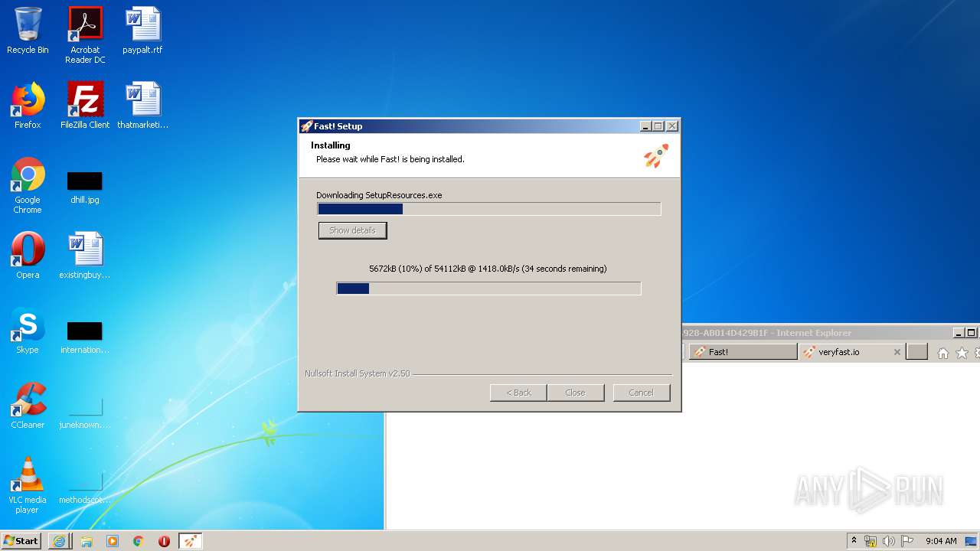Open the Action Center flag icon
The height and width of the screenshot is (551, 980).
[x=907, y=541]
